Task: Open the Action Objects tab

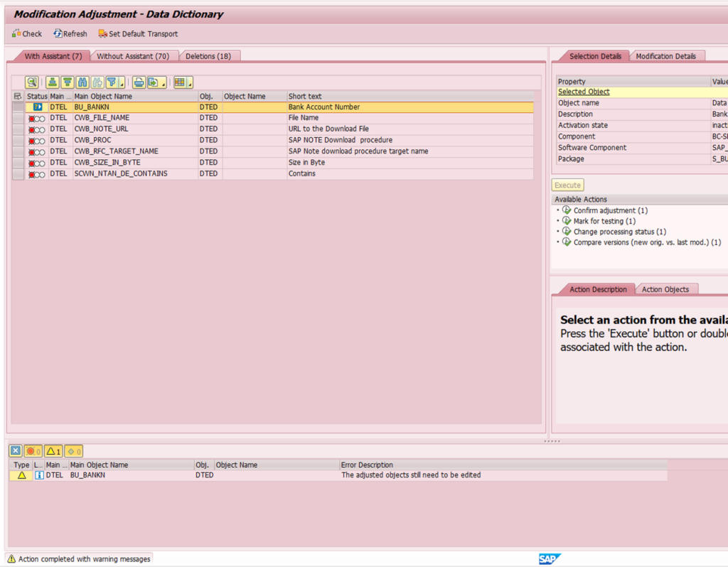Action: point(665,289)
